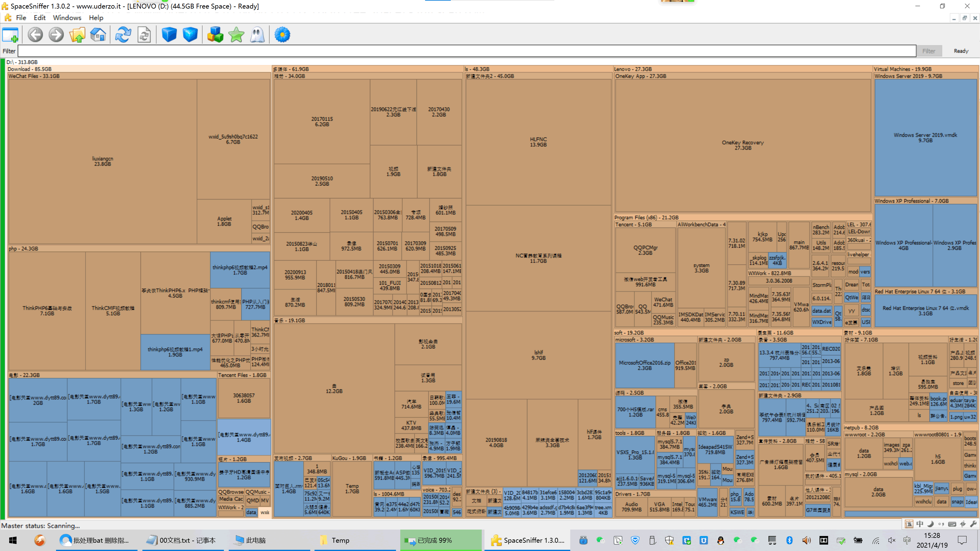980x551 pixels.
Task: Go back with the left arrow icon
Action: (36, 35)
